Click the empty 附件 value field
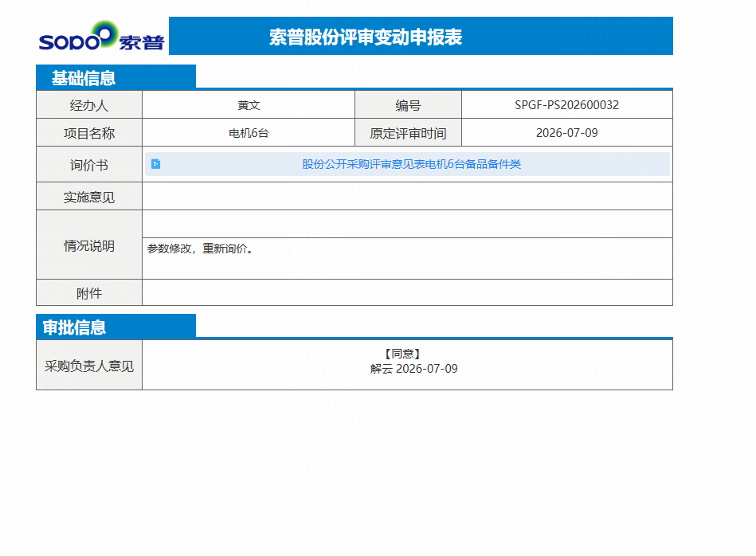The height and width of the screenshot is (556, 756). (x=407, y=292)
